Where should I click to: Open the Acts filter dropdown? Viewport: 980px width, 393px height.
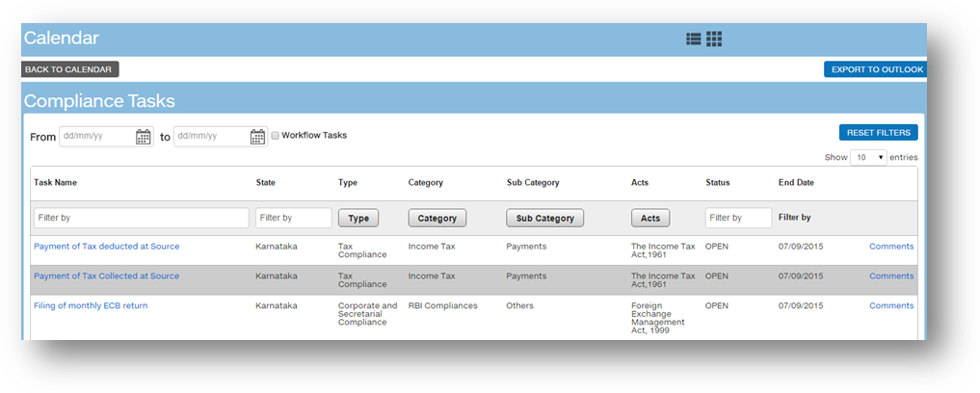650,219
